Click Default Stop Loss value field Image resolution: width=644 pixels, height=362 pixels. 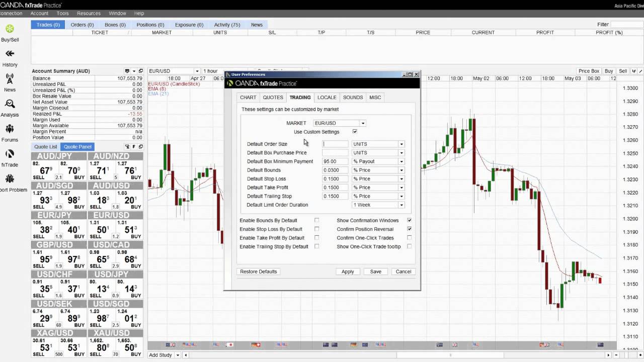(335, 179)
